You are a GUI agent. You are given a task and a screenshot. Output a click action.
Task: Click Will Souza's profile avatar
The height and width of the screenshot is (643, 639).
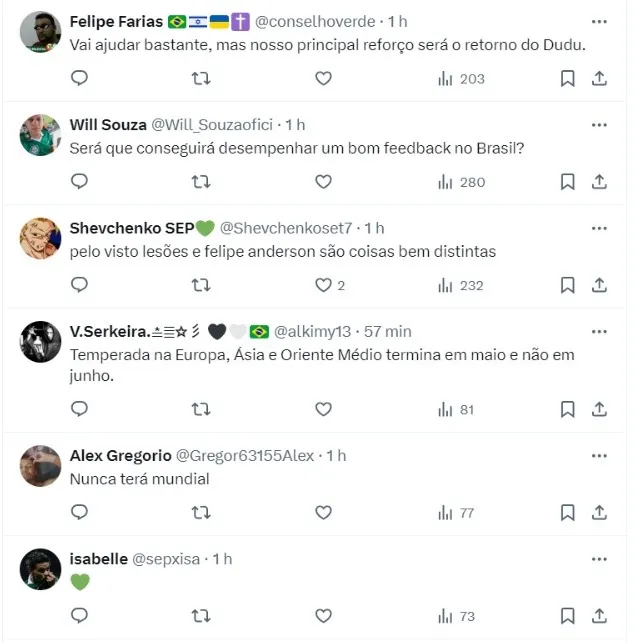(x=40, y=135)
